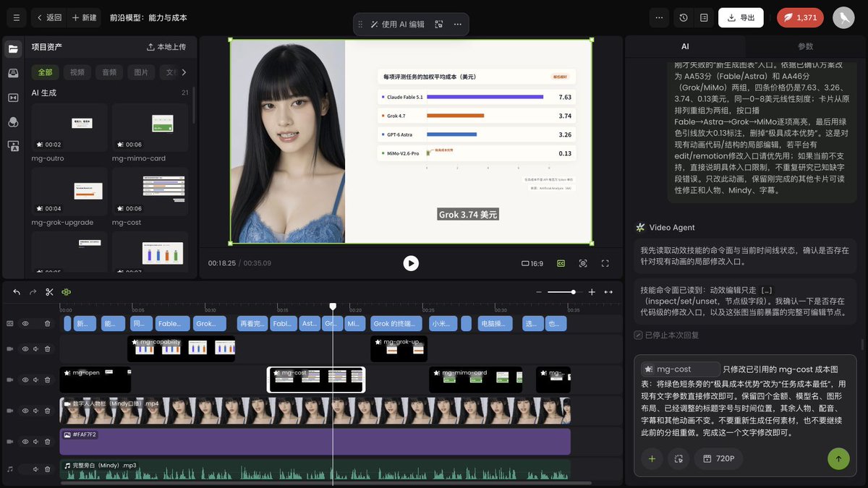Open the 16:9 aspect ratio selector
This screenshot has height=488, width=868.
pos(532,264)
